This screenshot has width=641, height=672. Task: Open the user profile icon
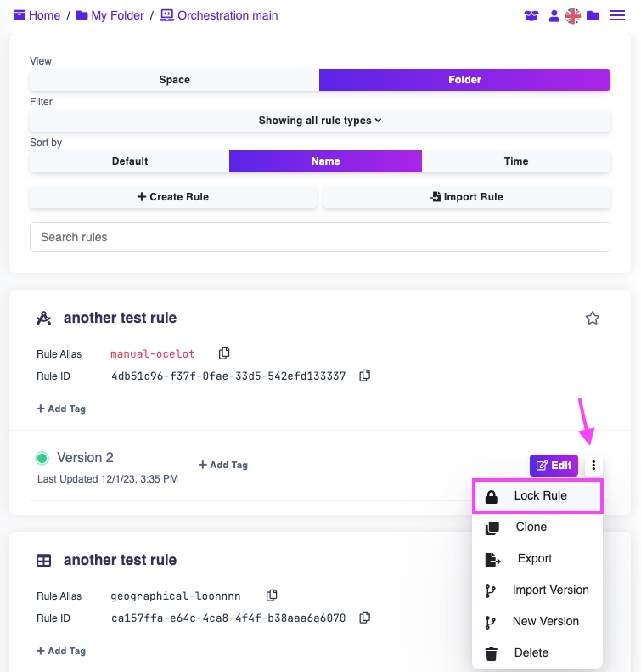tap(554, 15)
